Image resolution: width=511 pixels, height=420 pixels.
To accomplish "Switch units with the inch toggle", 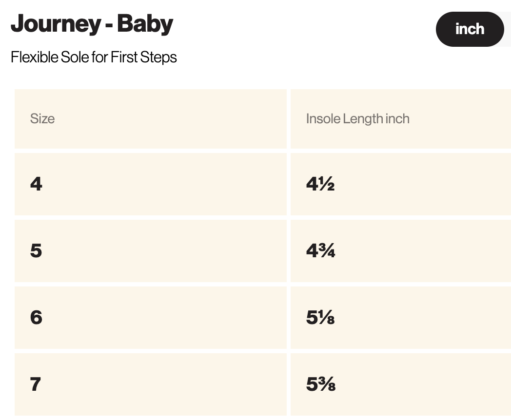I will point(470,29).
